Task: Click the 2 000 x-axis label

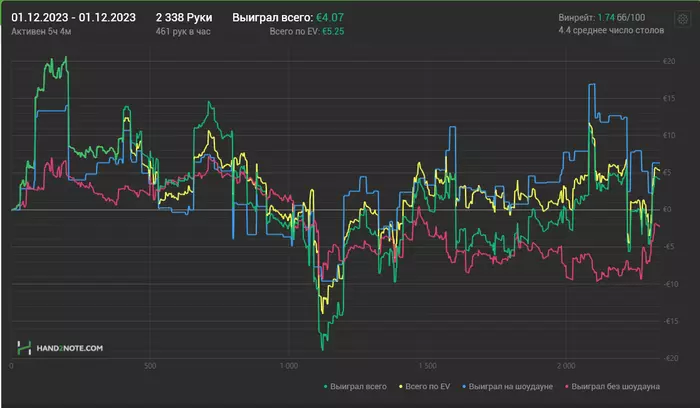Action: [x=566, y=366]
